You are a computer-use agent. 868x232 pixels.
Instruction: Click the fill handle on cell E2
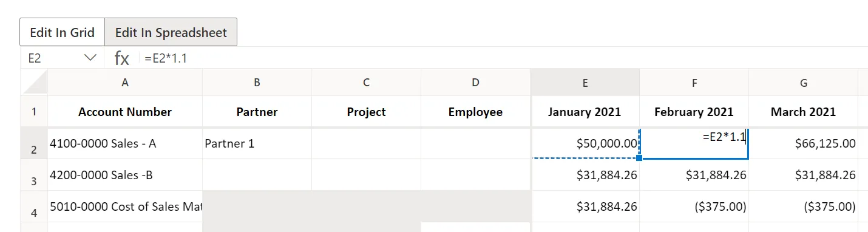(639, 158)
